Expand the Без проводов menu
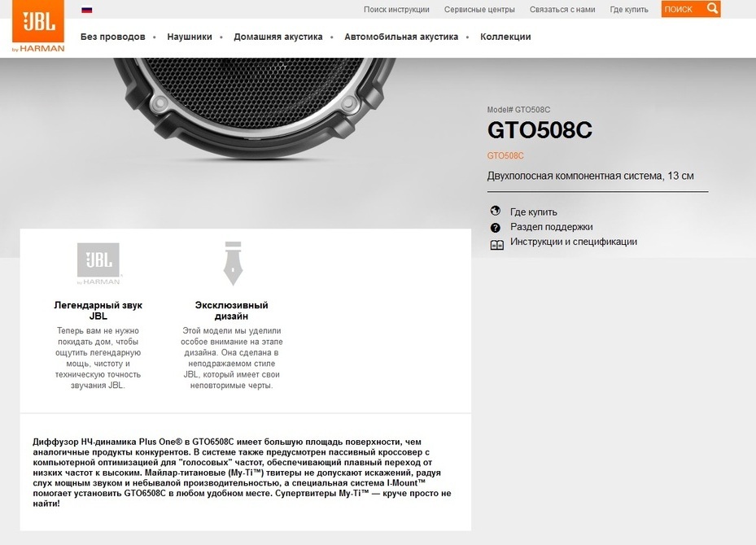This screenshot has height=545, width=756. tap(113, 37)
